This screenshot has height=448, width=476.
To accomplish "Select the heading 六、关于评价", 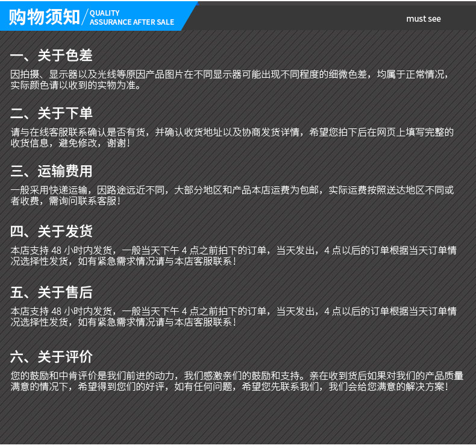I will tap(51, 356).
